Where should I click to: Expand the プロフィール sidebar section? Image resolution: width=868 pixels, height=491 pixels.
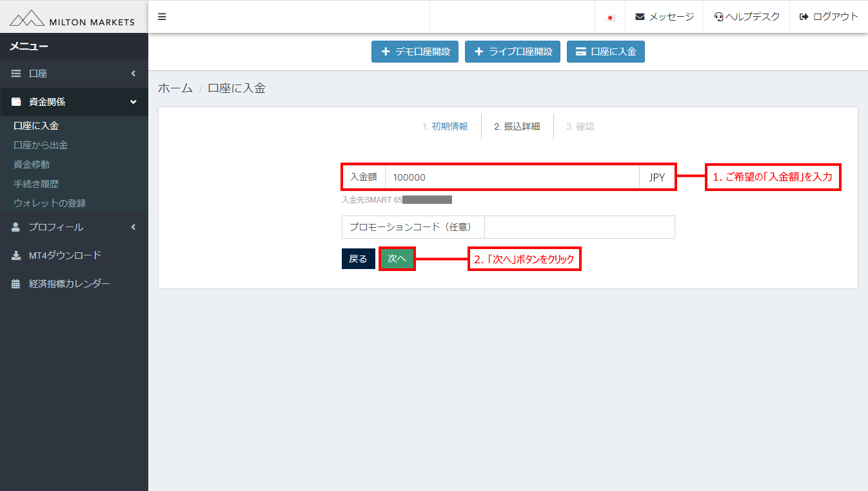[x=133, y=227]
